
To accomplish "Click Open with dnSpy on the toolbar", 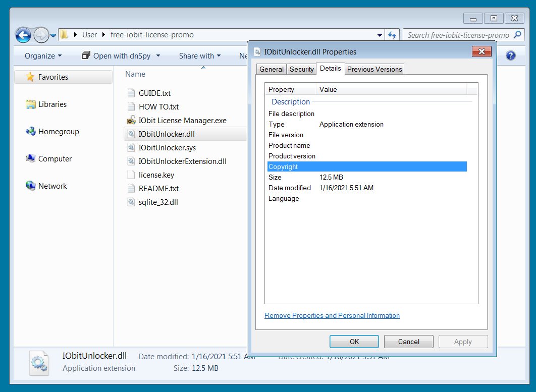I will [x=120, y=55].
